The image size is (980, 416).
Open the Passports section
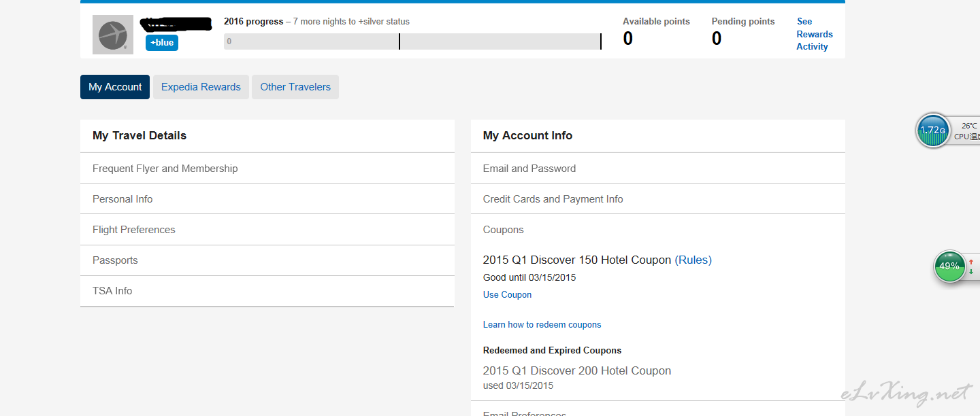click(267, 260)
